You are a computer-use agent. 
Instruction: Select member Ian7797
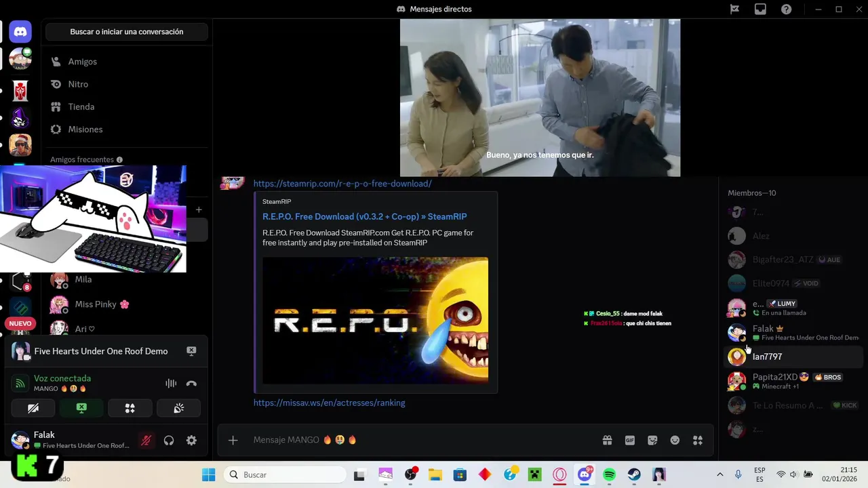(x=793, y=357)
